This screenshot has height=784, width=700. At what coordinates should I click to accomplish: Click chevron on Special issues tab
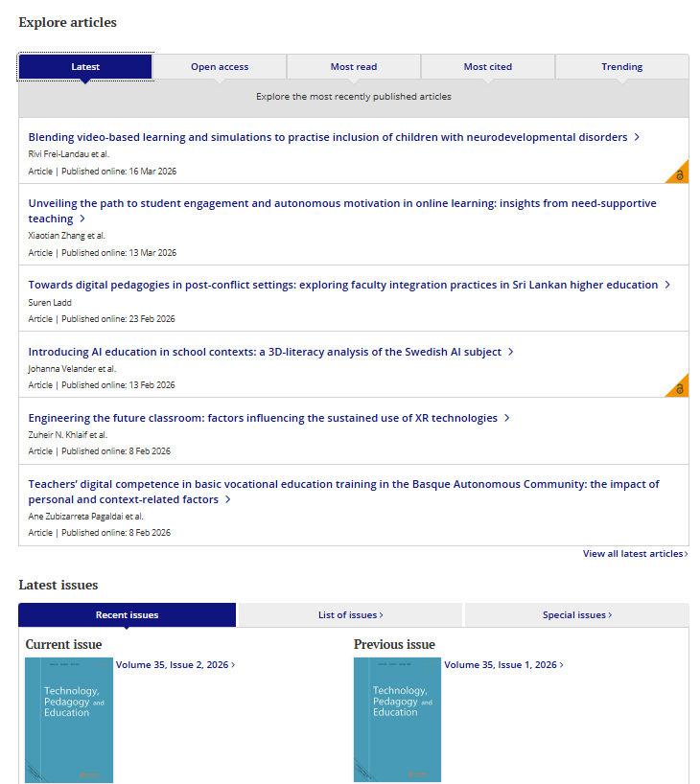pos(610,615)
